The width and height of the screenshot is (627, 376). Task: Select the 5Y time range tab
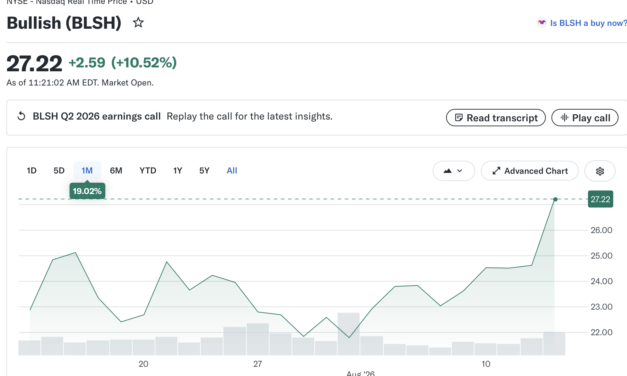[x=204, y=170]
